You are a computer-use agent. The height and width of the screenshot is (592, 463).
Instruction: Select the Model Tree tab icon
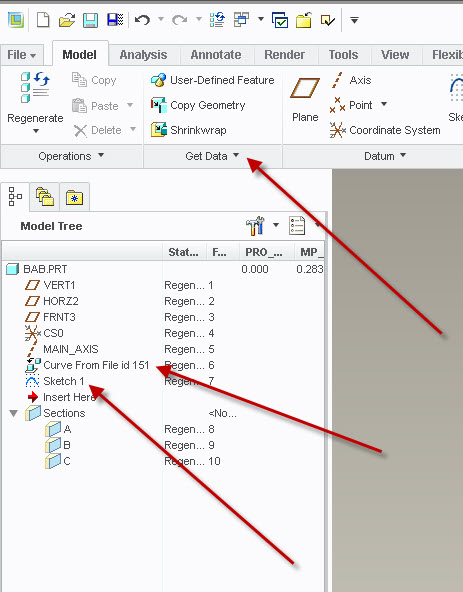[15, 197]
